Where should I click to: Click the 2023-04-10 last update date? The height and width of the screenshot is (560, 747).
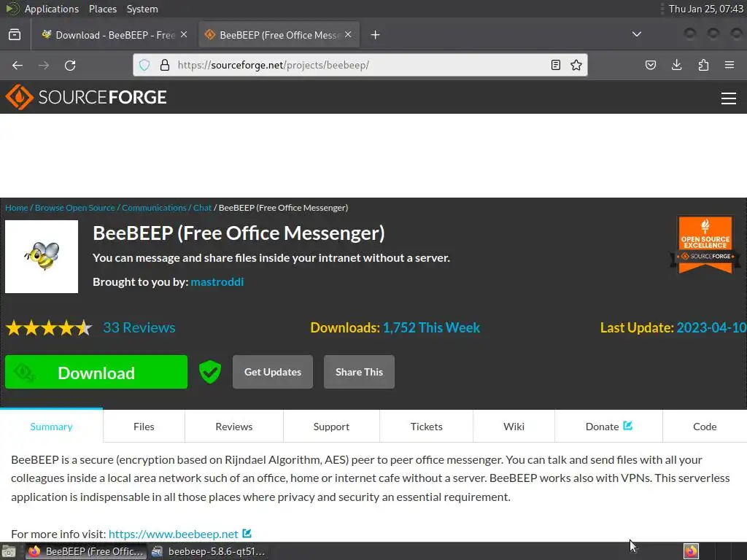[x=711, y=327]
